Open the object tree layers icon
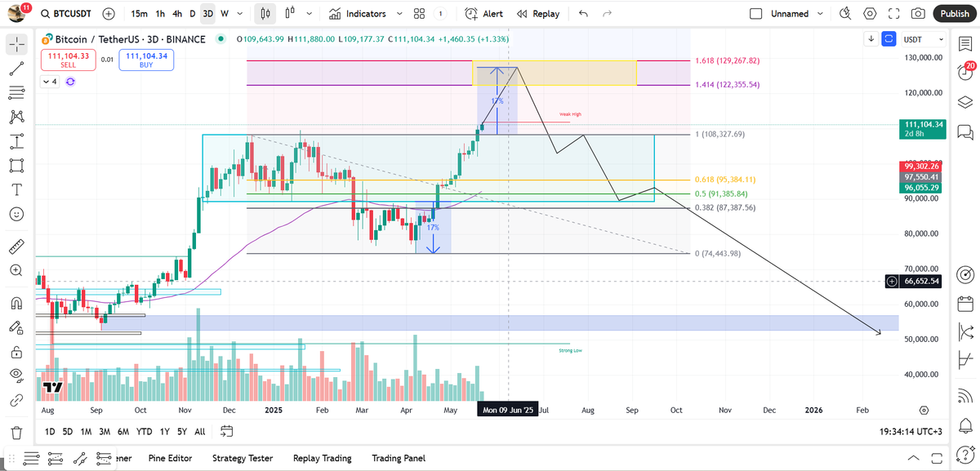Viewport: 980px width, 471px height. click(964, 101)
